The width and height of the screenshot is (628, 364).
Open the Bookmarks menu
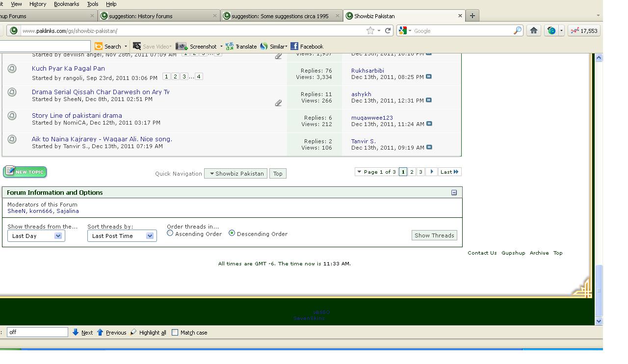click(x=66, y=4)
